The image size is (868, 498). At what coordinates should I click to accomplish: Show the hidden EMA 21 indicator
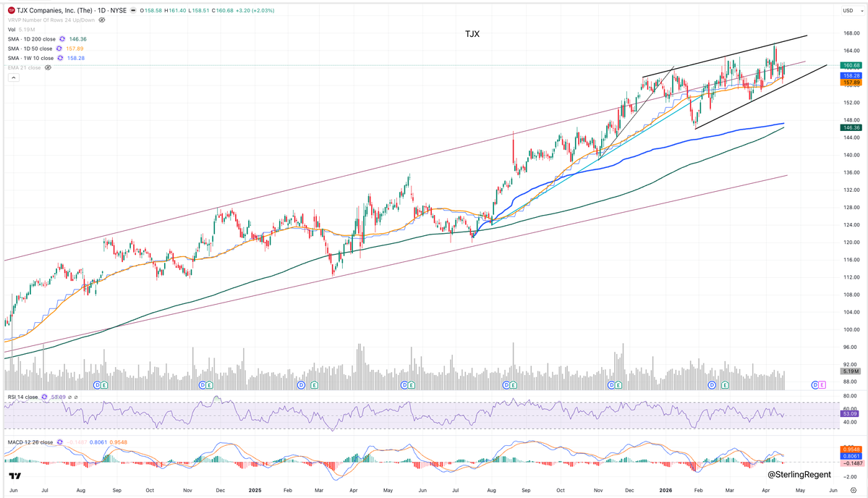[x=48, y=67]
